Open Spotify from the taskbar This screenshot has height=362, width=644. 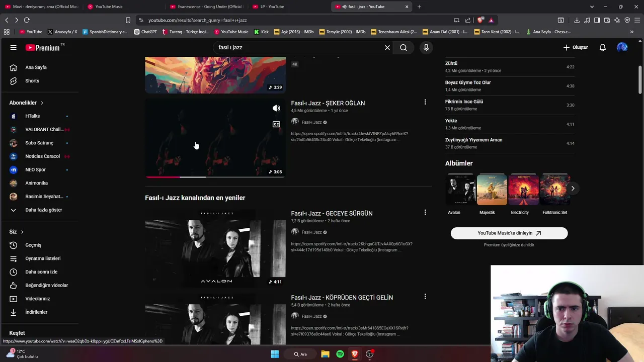pyautogui.click(x=340, y=354)
